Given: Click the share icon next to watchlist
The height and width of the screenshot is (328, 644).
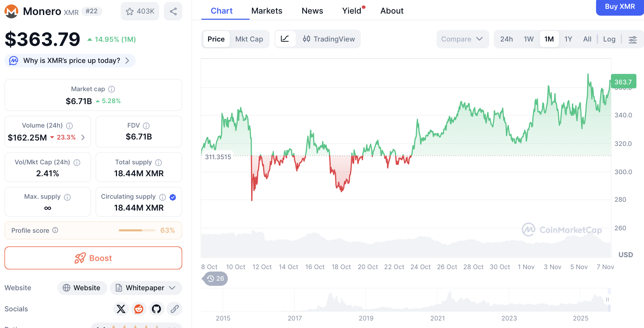Looking at the screenshot, I should pos(173,11).
